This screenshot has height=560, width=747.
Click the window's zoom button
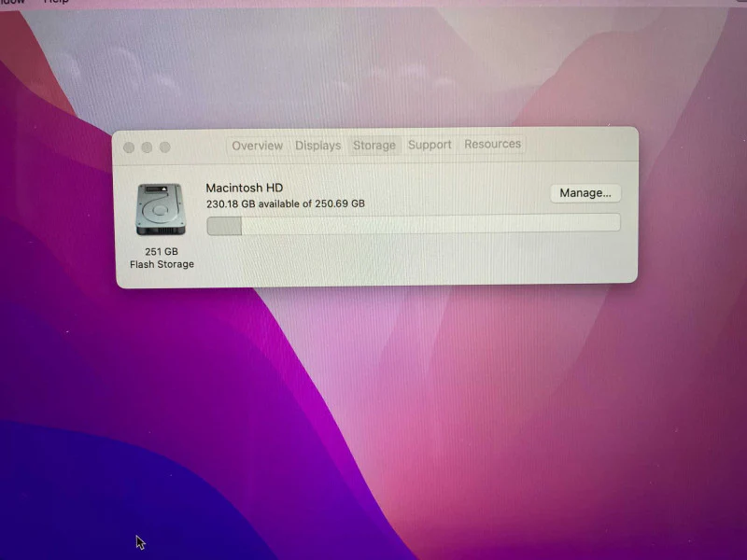pos(165,147)
